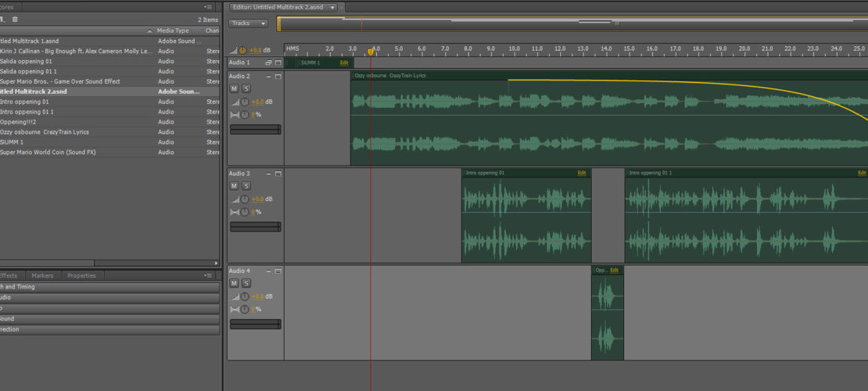868x391 pixels.
Task: Mute the Audio 2 track
Action: [x=234, y=89]
